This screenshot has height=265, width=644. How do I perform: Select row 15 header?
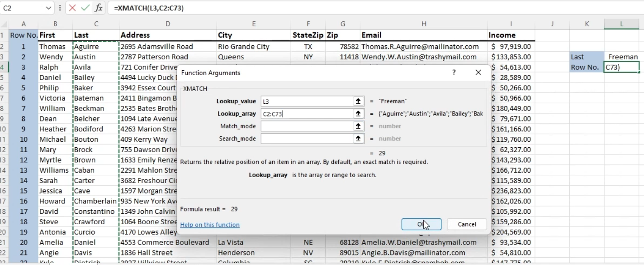coord(4,180)
